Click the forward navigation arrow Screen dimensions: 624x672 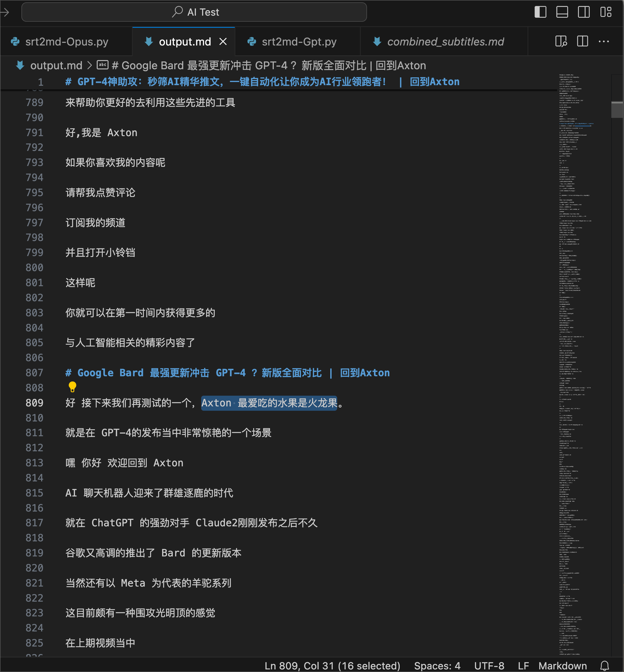pyautogui.click(x=5, y=12)
